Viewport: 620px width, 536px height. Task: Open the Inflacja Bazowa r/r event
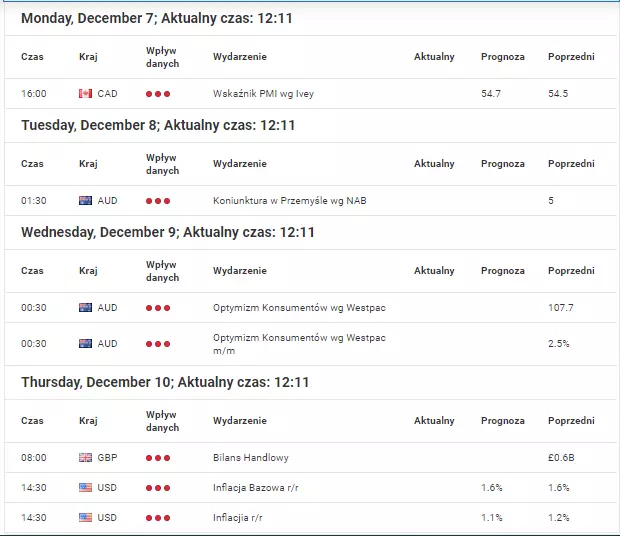(x=255, y=488)
